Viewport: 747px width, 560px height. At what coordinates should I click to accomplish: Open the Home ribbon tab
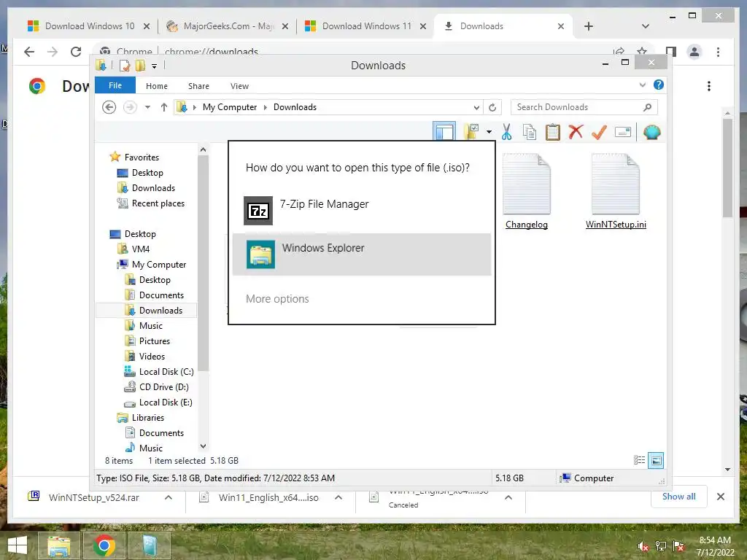point(157,86)
